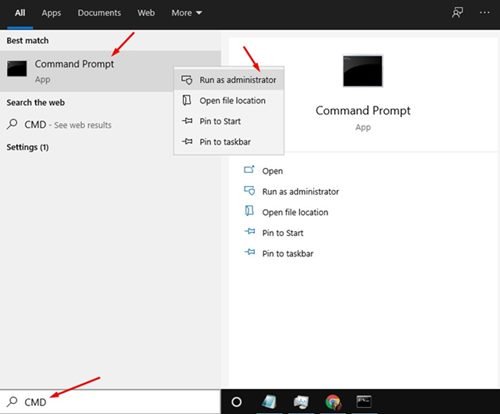Viewport: 500px width, 414px height.
Task: Click Run as administrator in preview pane
Action: 300,192
